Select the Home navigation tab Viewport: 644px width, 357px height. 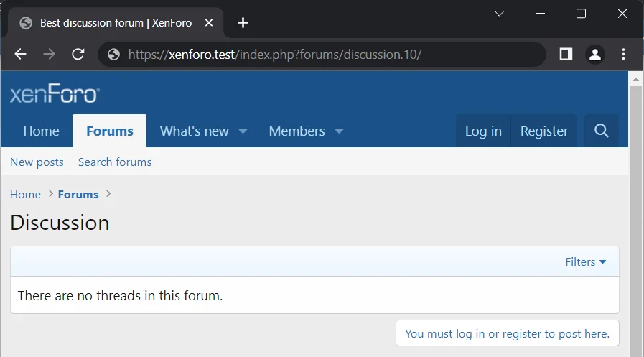[41, 131]
